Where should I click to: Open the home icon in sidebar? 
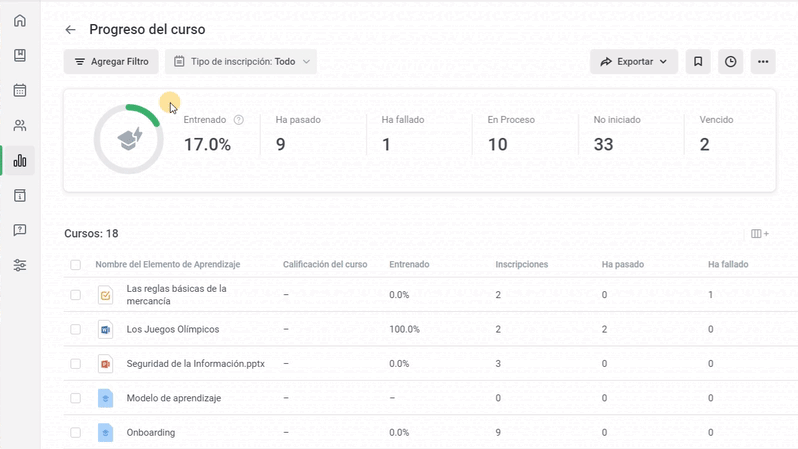pyautogui.click(x=20, y=21)
